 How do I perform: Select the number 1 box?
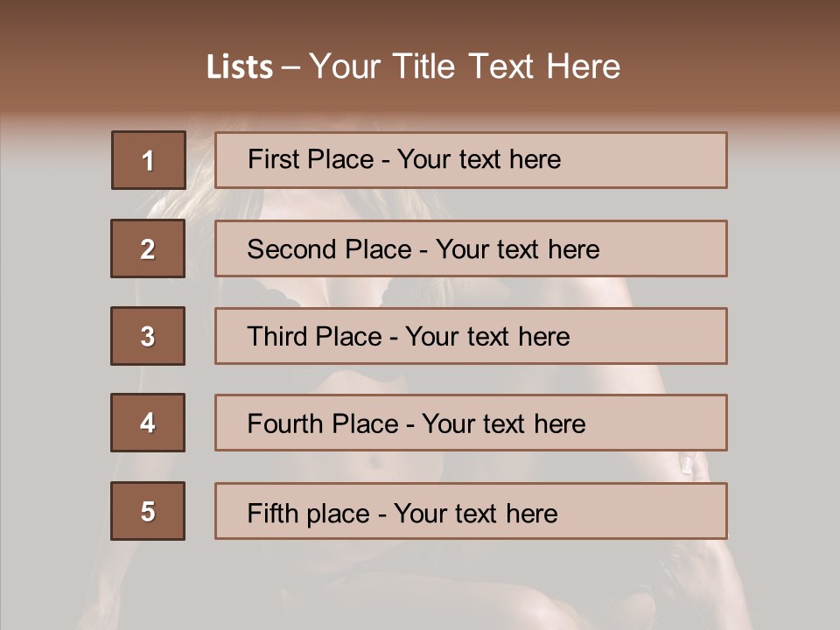(x=148, y=160)
